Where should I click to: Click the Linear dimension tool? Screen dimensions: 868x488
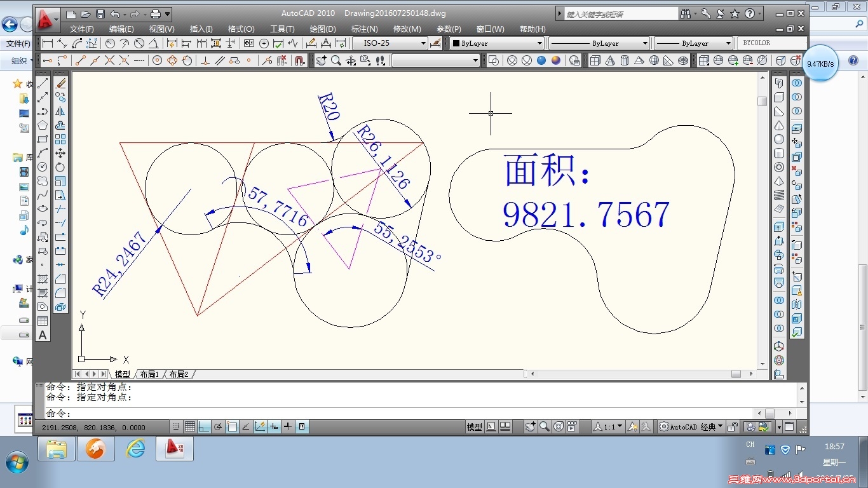pyautogui.click(x=48, y=43)
